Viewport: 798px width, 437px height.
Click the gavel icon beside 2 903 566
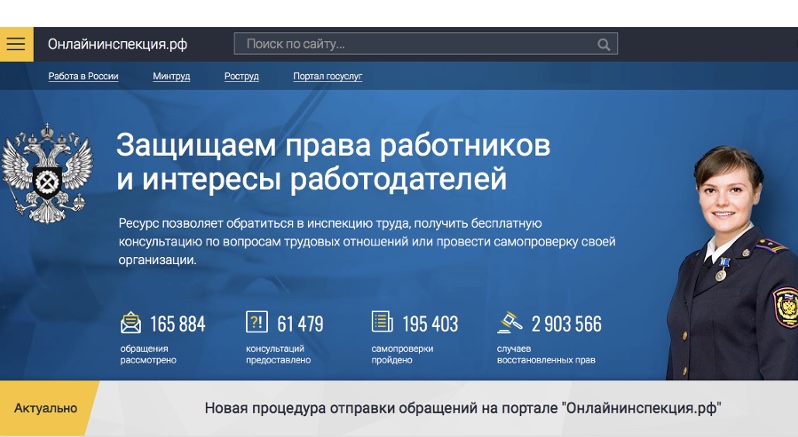pyautogui.click(x=509, y=322)
